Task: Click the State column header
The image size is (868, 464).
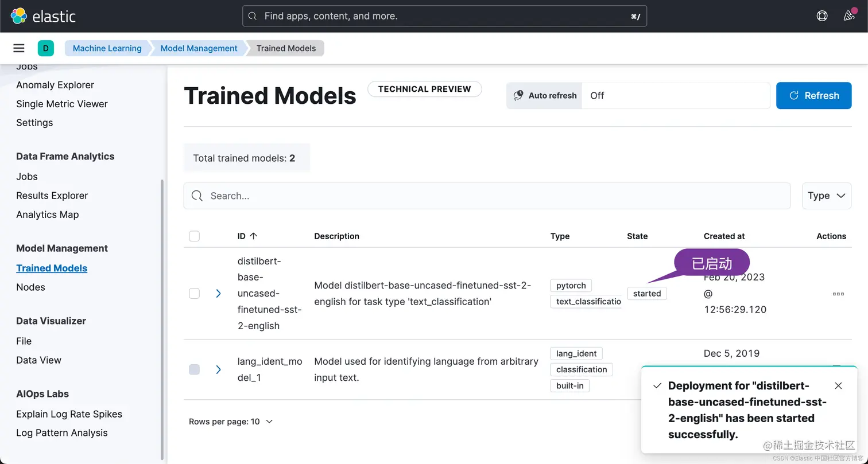Action: pos(637,236)
